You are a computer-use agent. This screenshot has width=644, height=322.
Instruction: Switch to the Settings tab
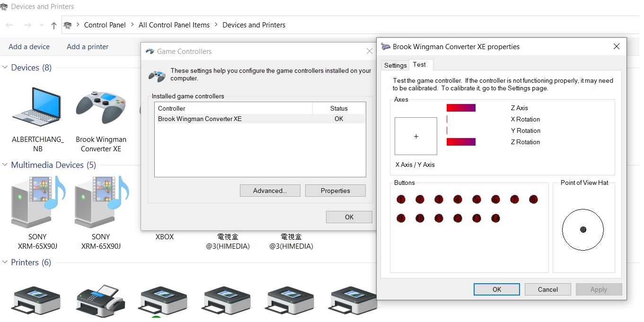click(x=395, y=65)
